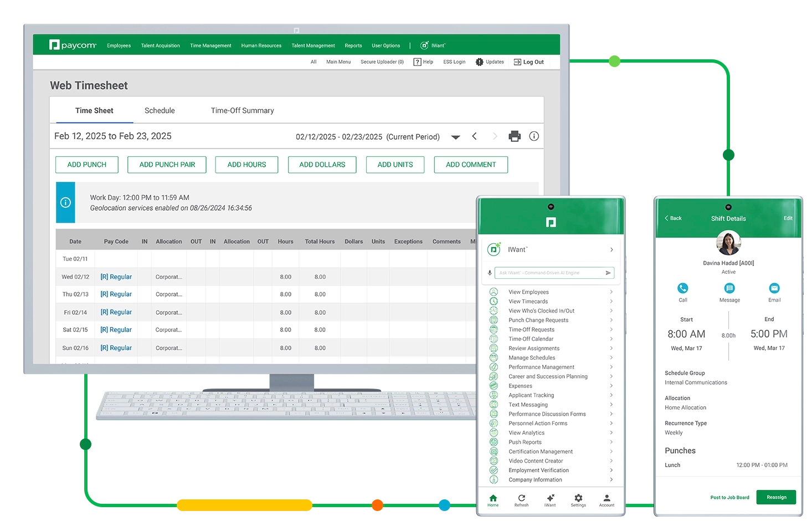Tap the Message icon in Shift Details
Screen dimensions: 812x521
pyautogui.click(x=729, y=288)
